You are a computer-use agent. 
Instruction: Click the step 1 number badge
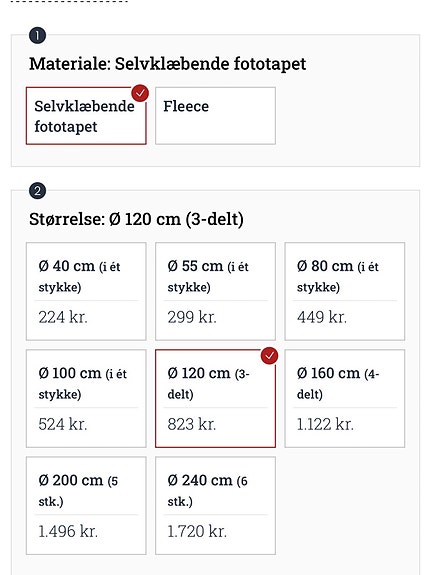point(37,36)
